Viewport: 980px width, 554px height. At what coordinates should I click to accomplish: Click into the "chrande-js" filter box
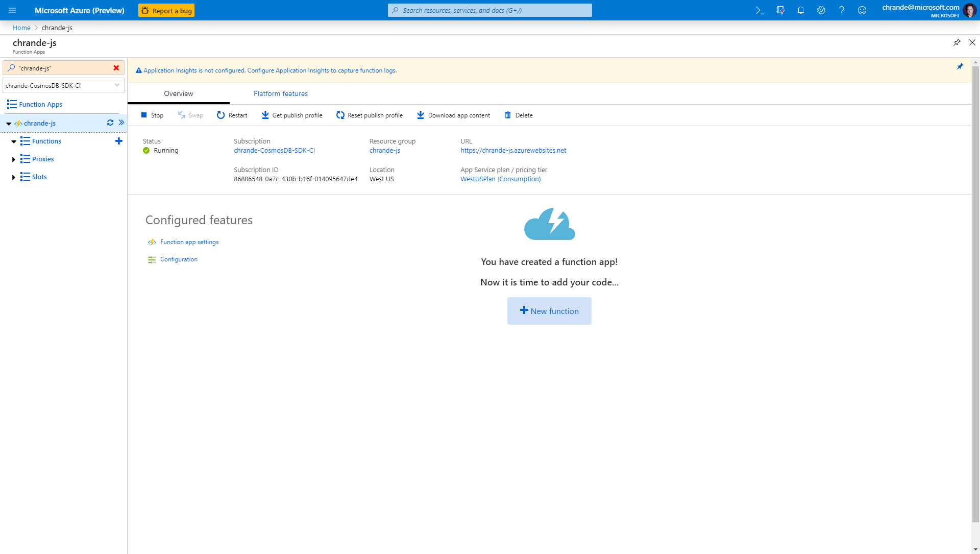click(x=64, y=68)
